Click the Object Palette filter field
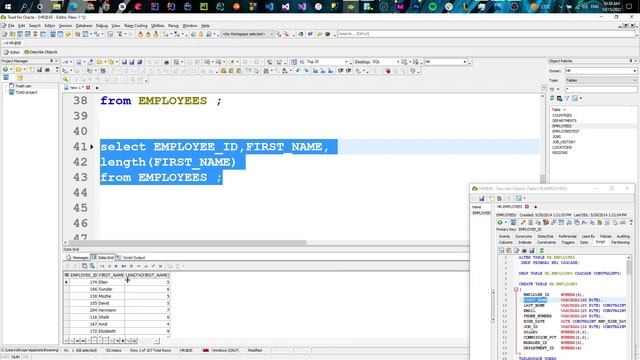This screenshot has width=640, height=360. click(601, 89)
